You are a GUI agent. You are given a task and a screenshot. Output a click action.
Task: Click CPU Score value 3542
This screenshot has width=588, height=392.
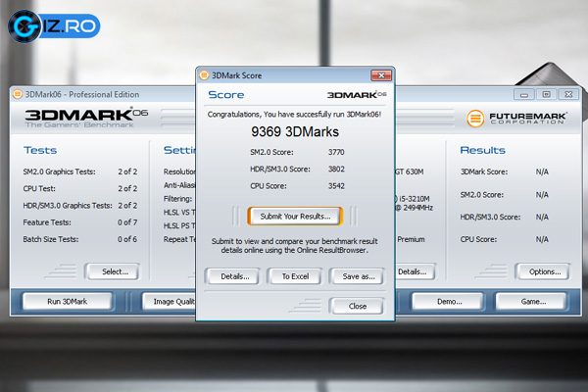coord(336,185)
